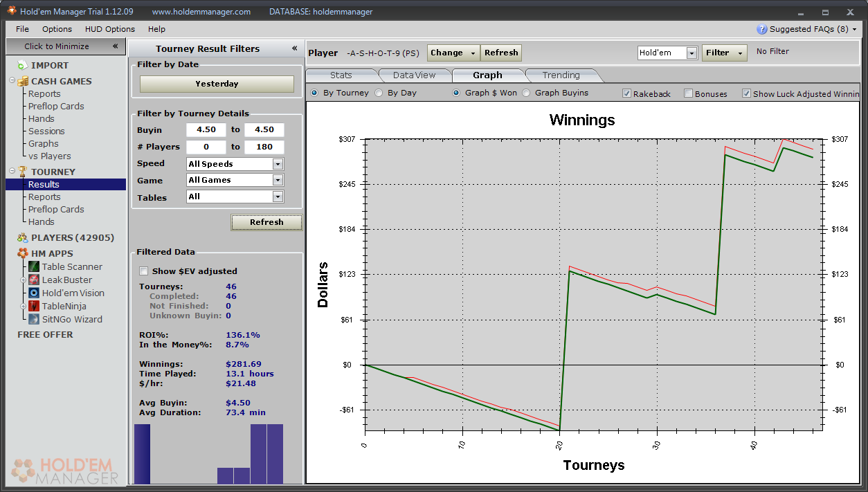This screenshot has height=492, width=868.
Task: Click Refresh button under tourney filters
Action: click(x=266, y=222)
